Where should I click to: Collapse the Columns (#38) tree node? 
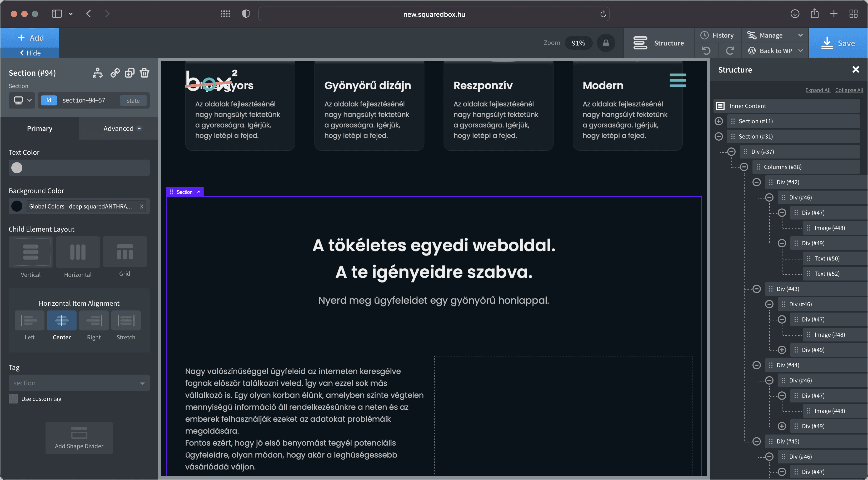tap(744, 167)
